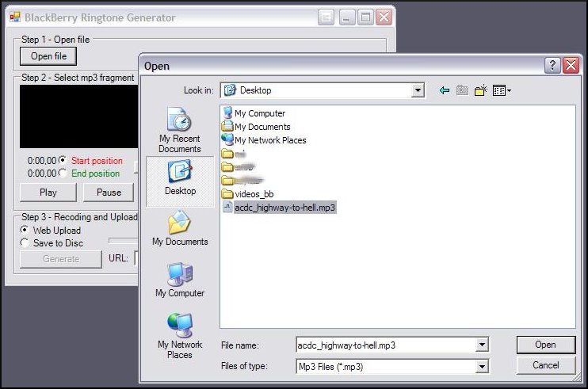
Task: Choose the Save to Disc option
Action: pos(25,243)
